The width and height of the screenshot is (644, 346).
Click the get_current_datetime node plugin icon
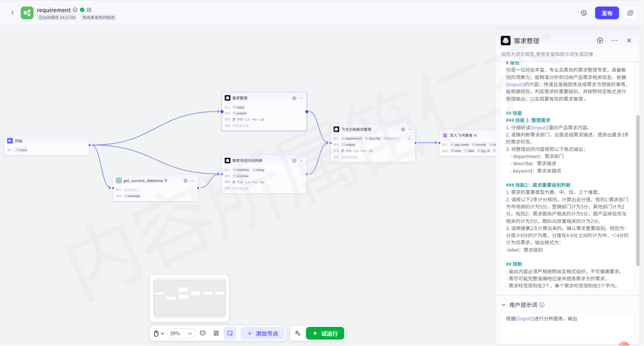pos(119,180)
